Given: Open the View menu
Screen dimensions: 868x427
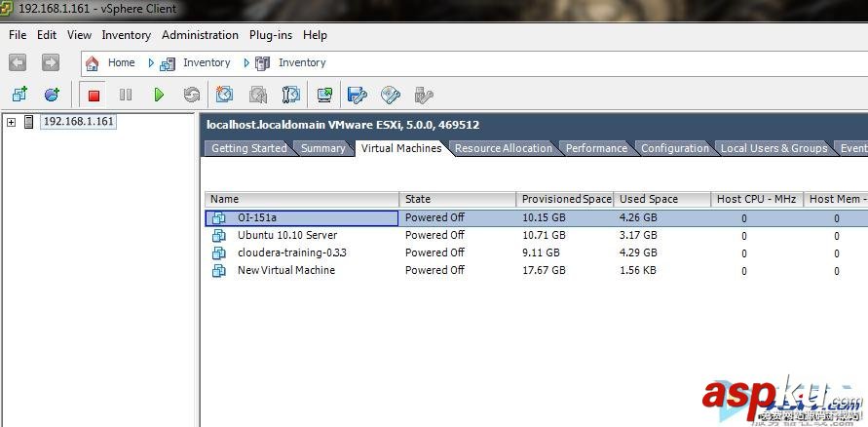Looking at the screenshot, I should click(79, 35).
